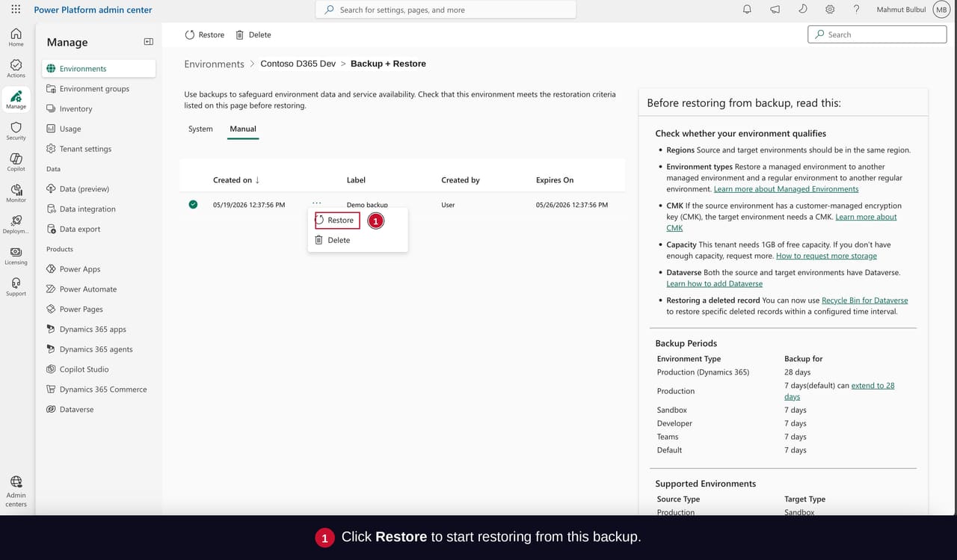Image resolution: width=957 pixels, height=560 pixels.
Task: Open Actions in the left rail
Action: point(16,69)
